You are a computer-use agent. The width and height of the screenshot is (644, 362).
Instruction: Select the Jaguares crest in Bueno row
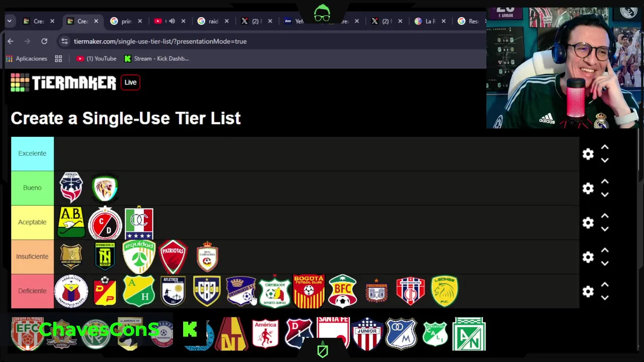coord(105,188)
